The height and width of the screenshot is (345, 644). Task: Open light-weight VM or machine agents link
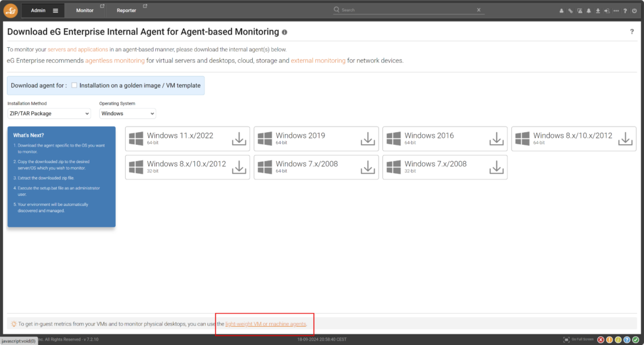click(x=266, y=324)
